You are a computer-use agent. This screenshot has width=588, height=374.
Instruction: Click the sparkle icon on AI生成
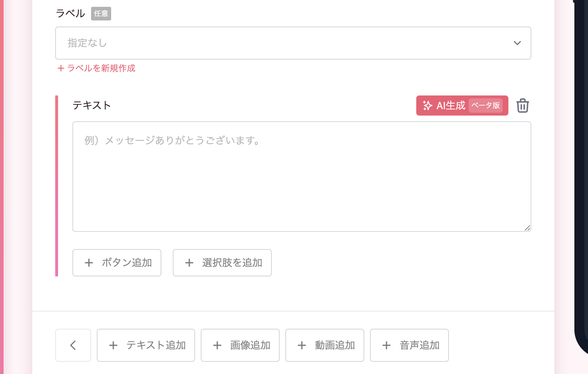point(427,106)
